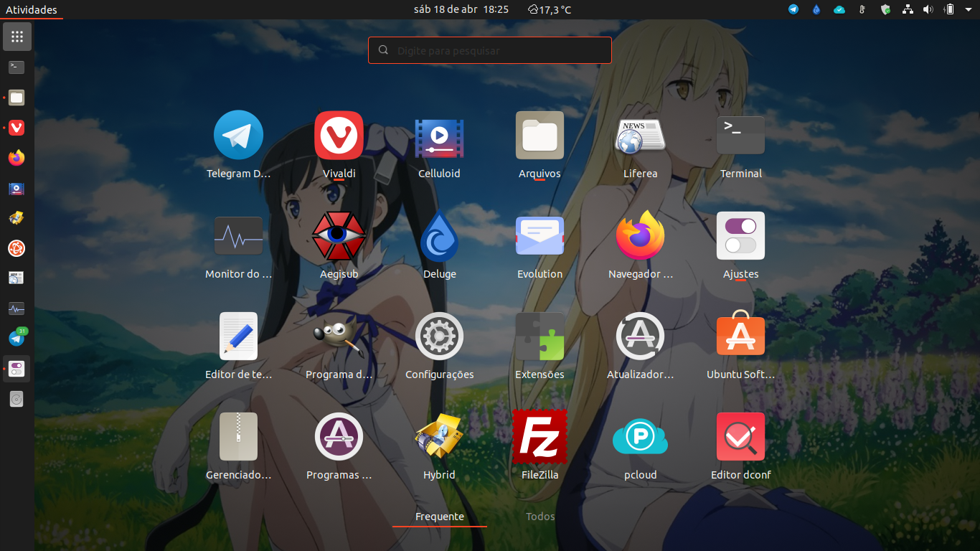Open system monitor from the dock
Image resolution: width=980 pixels, height=551 pixels.
(17, 309)
